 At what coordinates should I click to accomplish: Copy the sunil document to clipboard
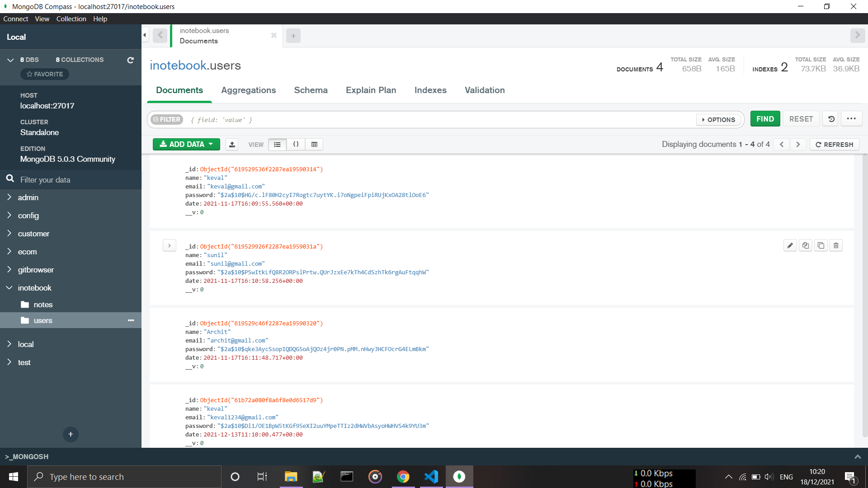coord(806,245)
